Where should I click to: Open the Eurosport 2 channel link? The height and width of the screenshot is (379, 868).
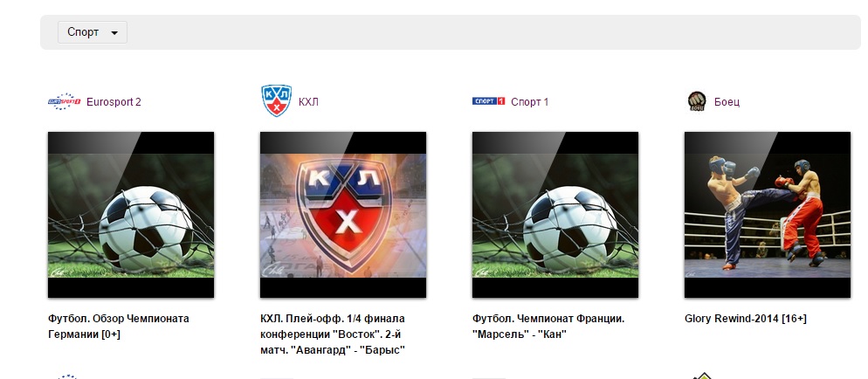[114, 102]
